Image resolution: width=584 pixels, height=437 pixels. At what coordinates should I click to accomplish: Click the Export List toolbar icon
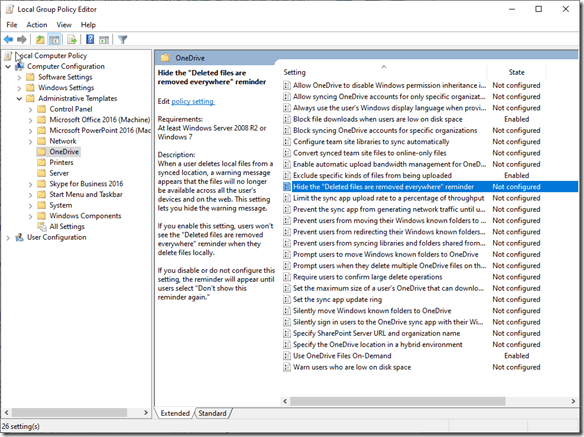click(x=72, y=39)
